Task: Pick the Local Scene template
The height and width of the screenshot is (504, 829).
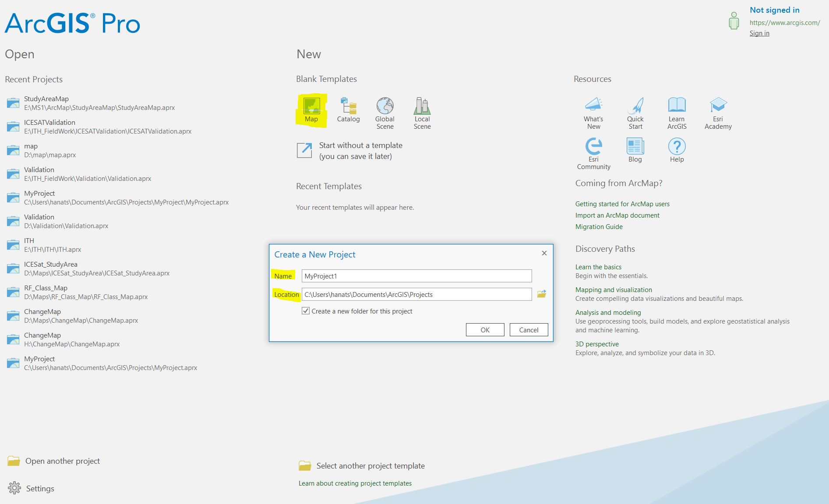Action: (422, 106)
